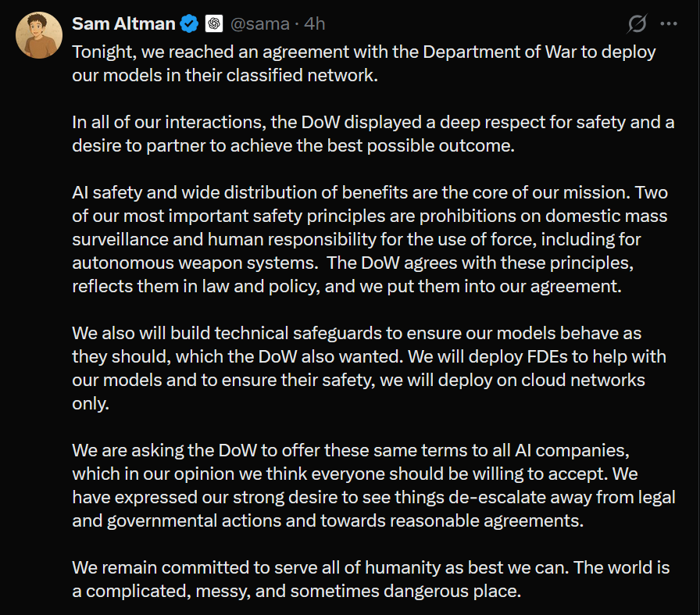Open the Grok explain-post icon

637,24
